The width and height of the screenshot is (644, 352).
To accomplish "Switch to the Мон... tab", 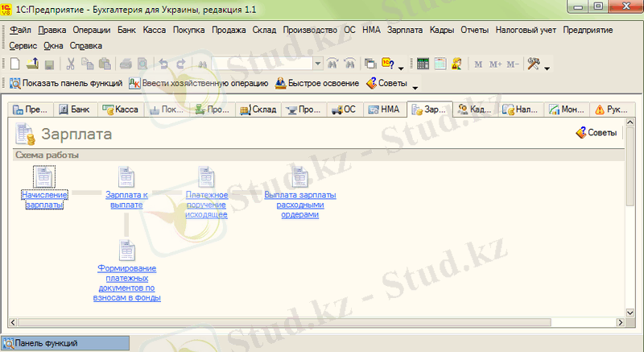I will coord(567,110).
